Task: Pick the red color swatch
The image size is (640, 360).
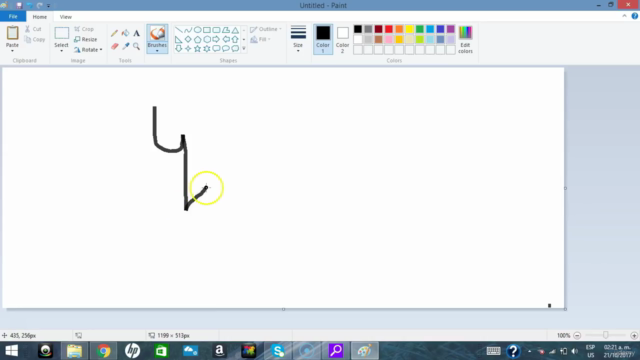Action: click(389, 29)
